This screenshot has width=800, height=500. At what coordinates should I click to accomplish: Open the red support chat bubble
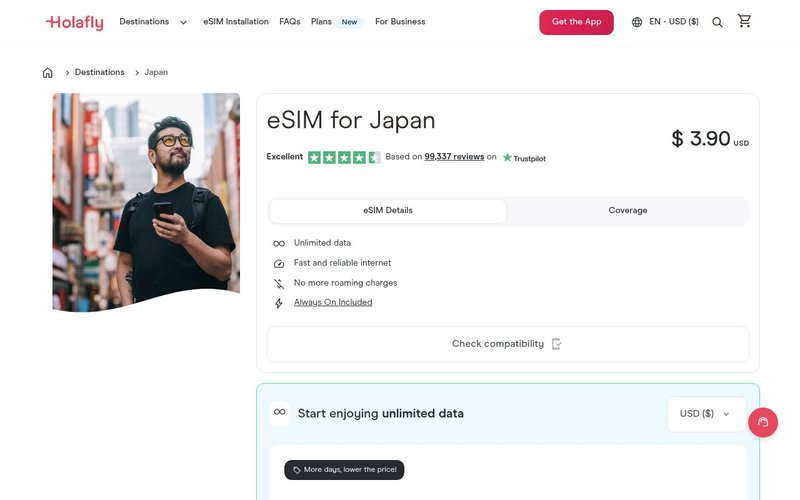click(763, 422)
